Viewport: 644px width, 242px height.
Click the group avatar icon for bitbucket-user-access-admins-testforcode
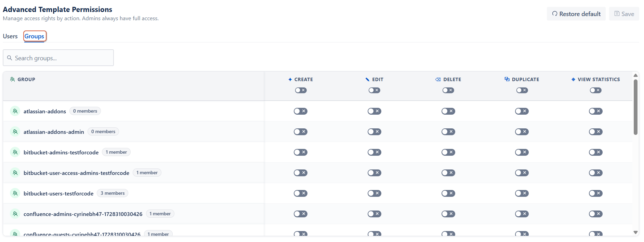[15, 173]
